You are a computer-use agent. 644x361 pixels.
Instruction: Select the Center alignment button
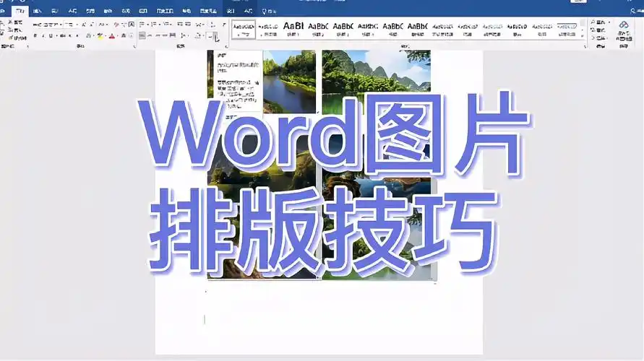150,35
